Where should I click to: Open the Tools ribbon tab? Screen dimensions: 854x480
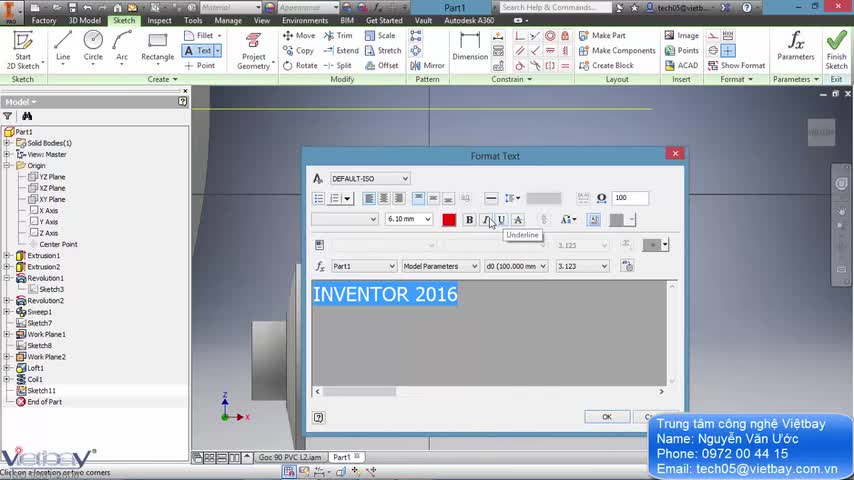click(x=193, y=20)
